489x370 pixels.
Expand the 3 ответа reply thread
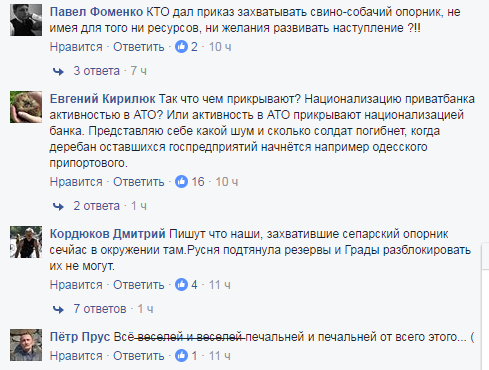pos(96,71)
